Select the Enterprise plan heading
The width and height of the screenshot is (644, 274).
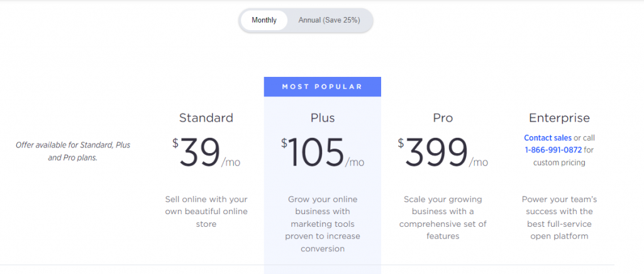click(559, 118)
